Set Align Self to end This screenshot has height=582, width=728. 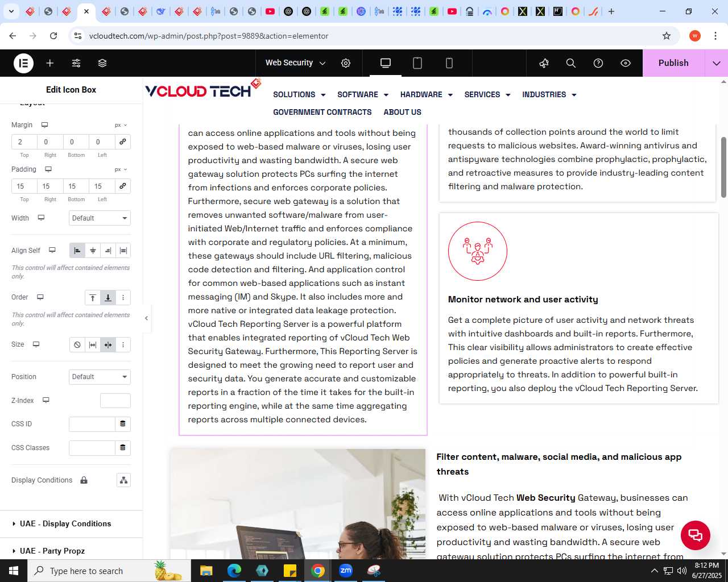click(x=108, y=251)
